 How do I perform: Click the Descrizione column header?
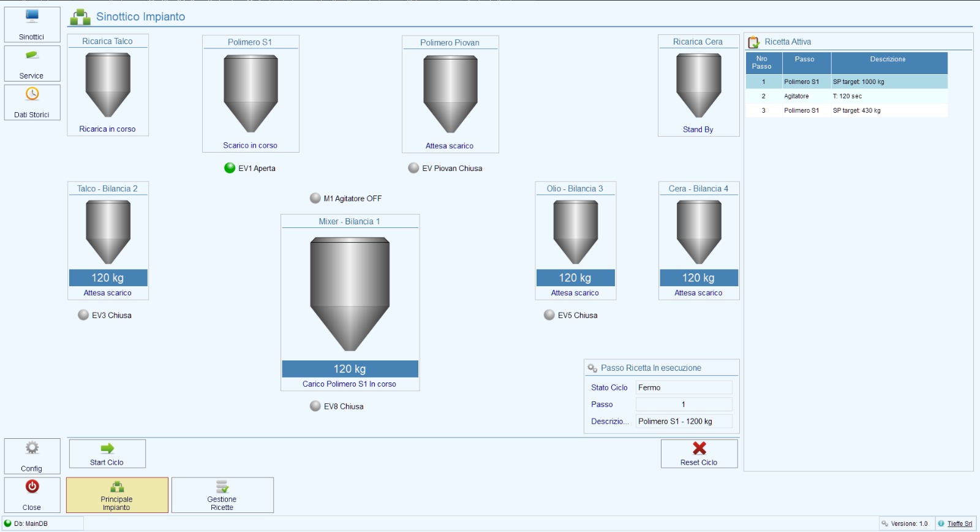pyautogui.click(x=888, y=59)
